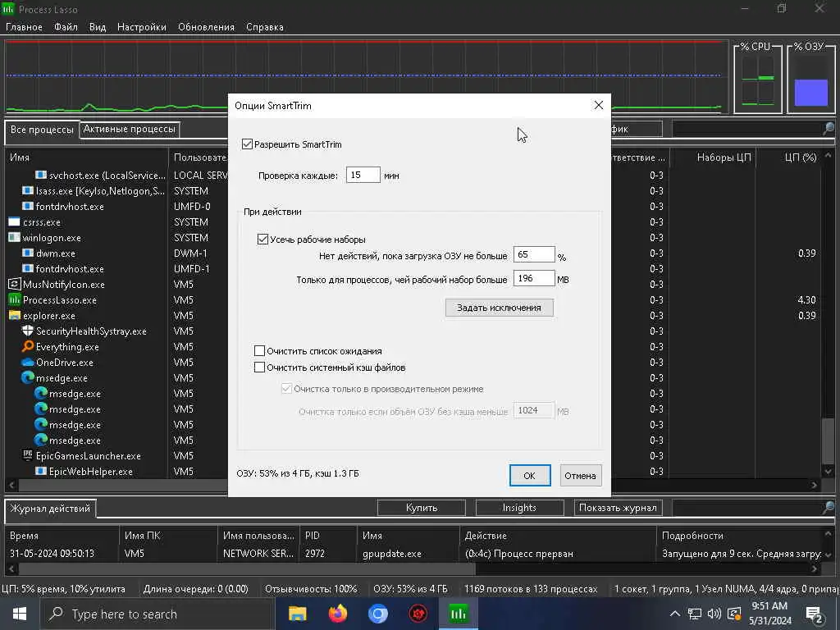The height and width of the screenshot is (630, 840).
Task: Enable Очистить список ожидания checkbox
Action: point(259,351)
